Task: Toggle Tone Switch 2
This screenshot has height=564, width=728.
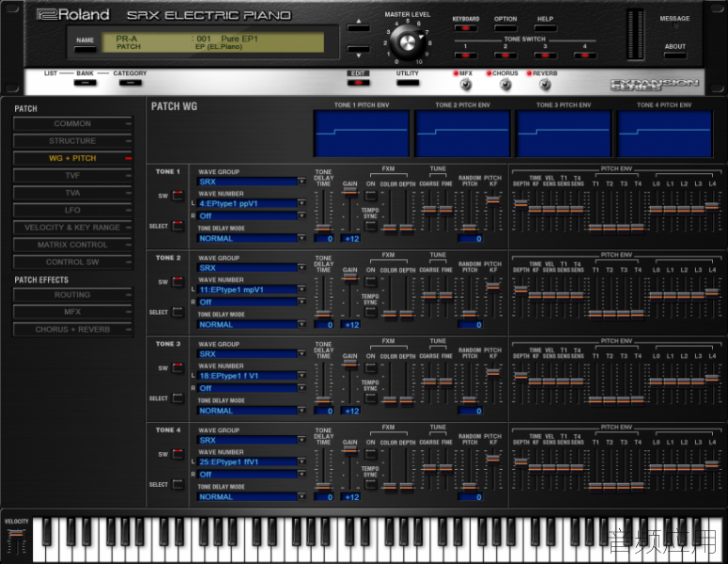Action: (x=505, y=55)
